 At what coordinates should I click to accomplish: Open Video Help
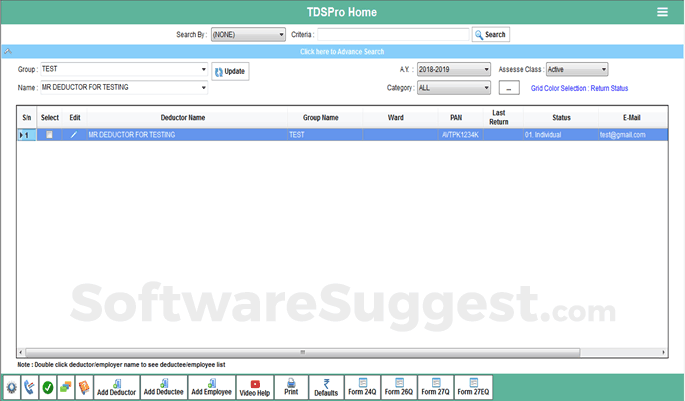click(255, 387)
